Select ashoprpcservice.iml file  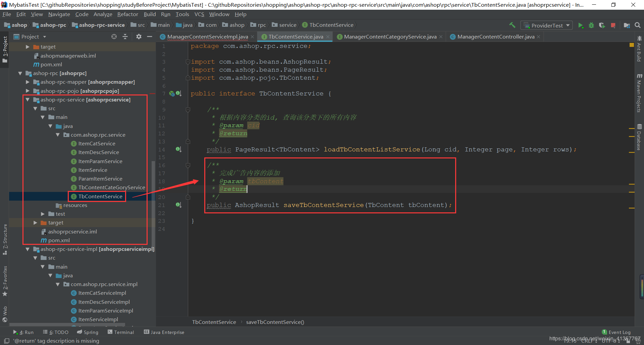click(72, 231)
